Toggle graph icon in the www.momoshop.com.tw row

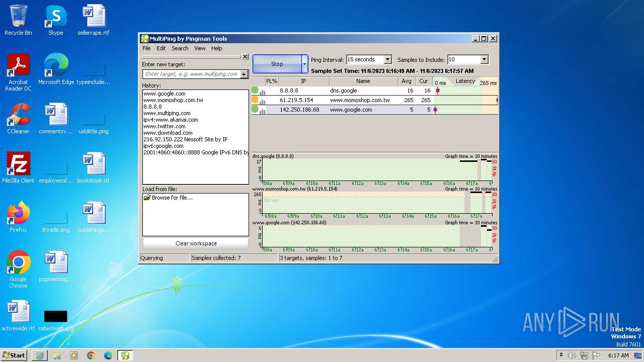pyautogui.click(x=262, y=101)
